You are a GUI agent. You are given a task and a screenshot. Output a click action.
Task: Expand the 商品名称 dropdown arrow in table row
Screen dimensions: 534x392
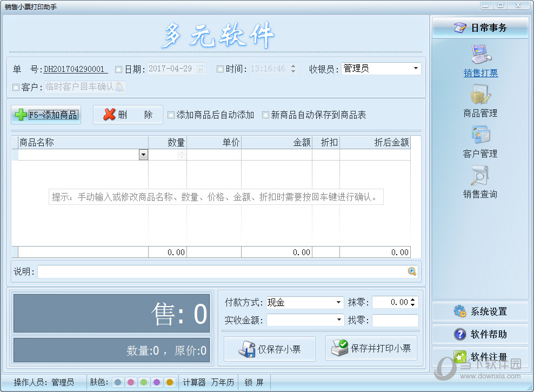click(143, 155)
